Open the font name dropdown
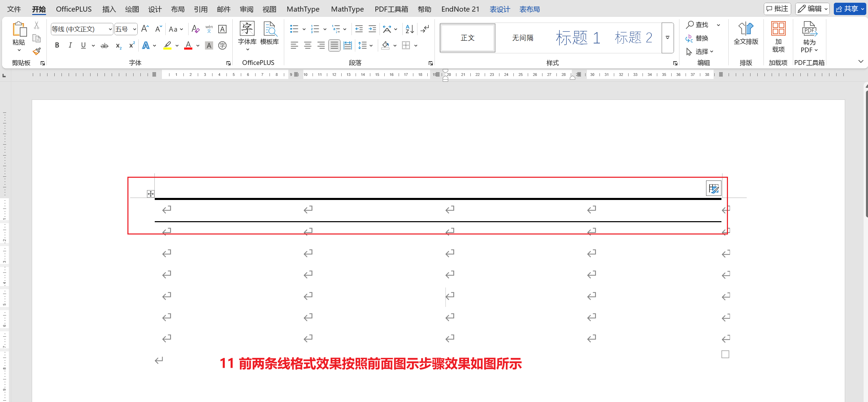This screenshot has width=868, height=402. coord(110,29)
